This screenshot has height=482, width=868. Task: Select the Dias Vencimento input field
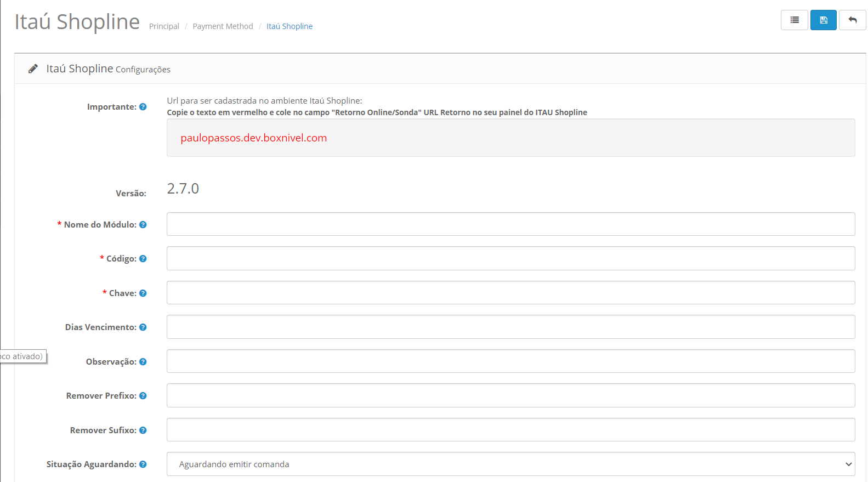(510, 327)
